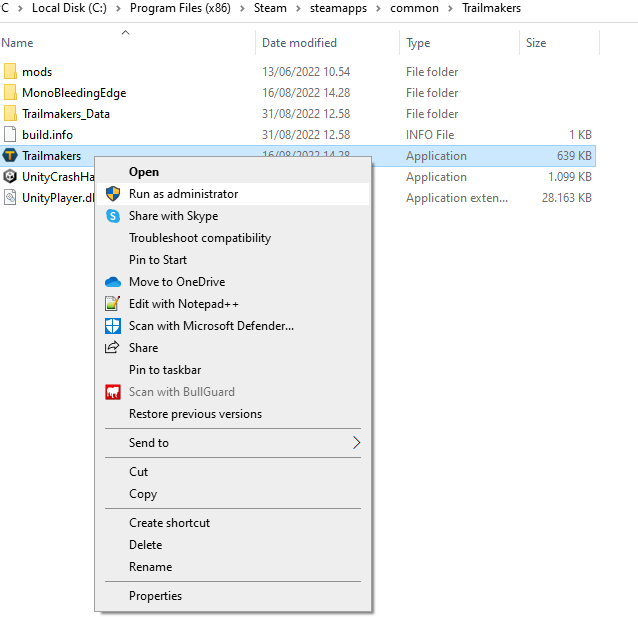Choose Open from the context menu
638x617 pixels.
coord(233,172)
